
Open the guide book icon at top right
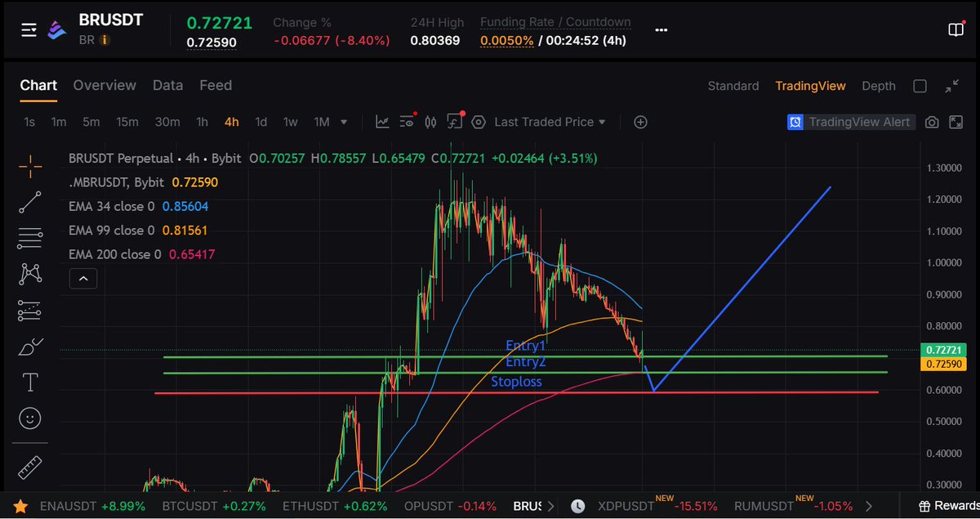tap(955, 29)
